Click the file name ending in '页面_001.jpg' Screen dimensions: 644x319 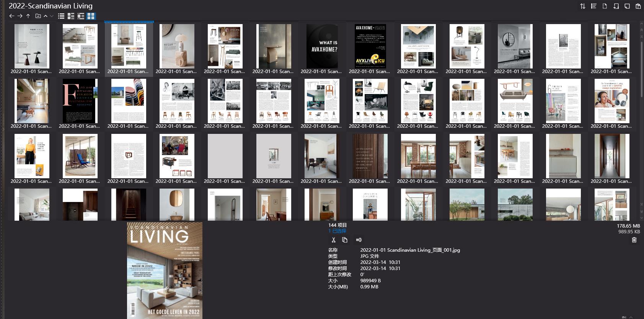click(410, 250)
